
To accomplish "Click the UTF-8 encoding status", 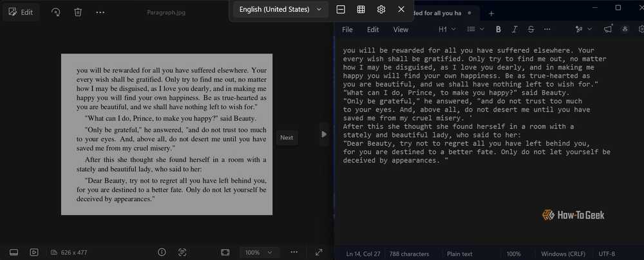I will point(607,254).
